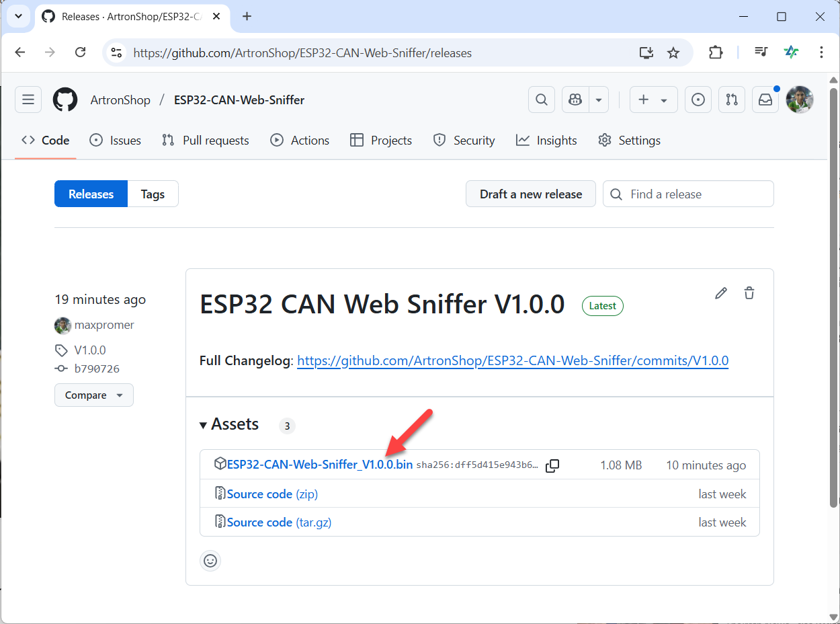The image size is (840, 624).
Task: Open a new browser tab
Action: pyautogui.click(x=247, y=16)
